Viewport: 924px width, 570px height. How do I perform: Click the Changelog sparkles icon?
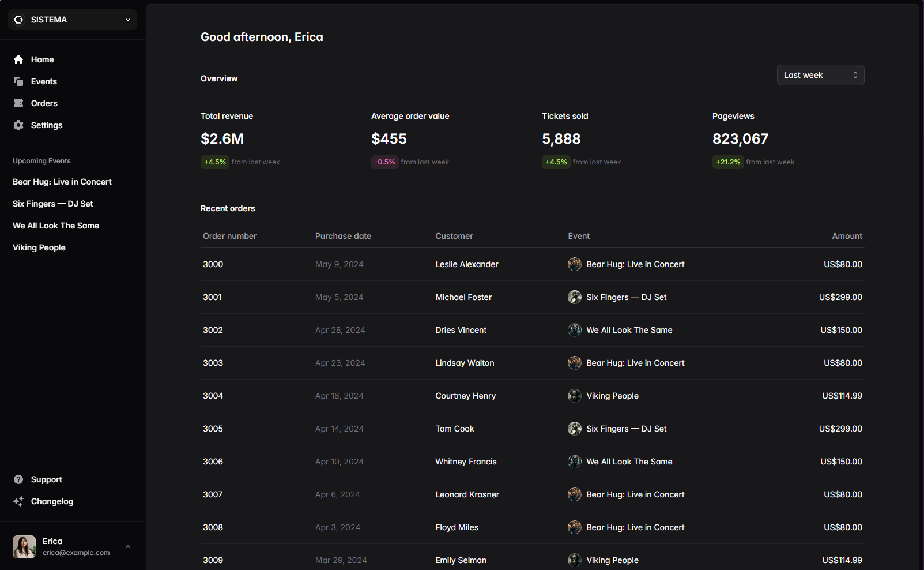point(18,501)
